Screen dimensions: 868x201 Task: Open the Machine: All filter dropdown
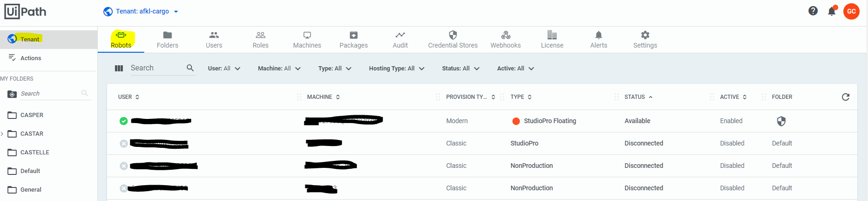[x=279, y=69]
